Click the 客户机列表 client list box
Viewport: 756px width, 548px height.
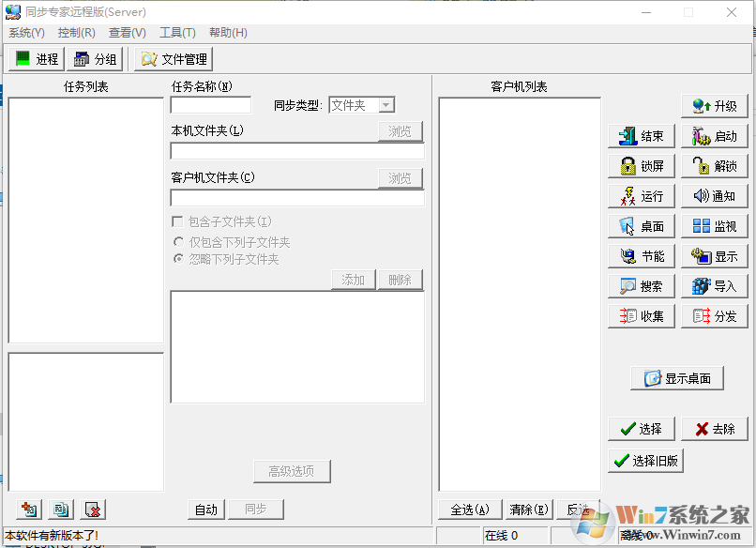pyautogui.click(x=520, y=295)
